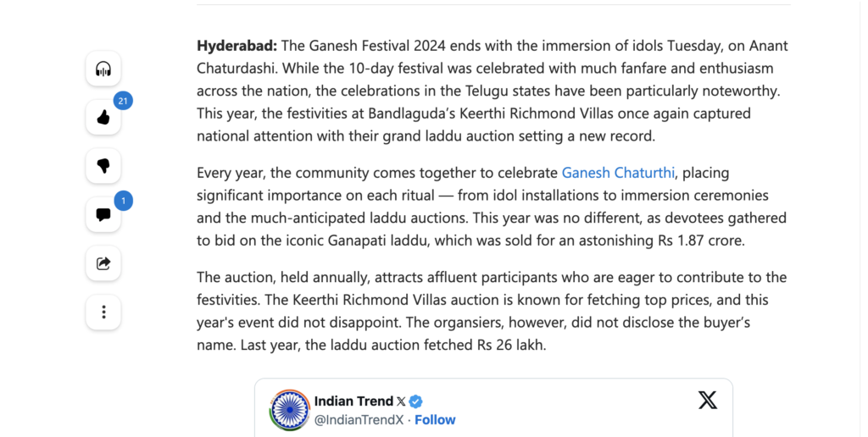Follow Indian Trend on X
Viewport: 868px width, 437px height.
tap(435, 420)
